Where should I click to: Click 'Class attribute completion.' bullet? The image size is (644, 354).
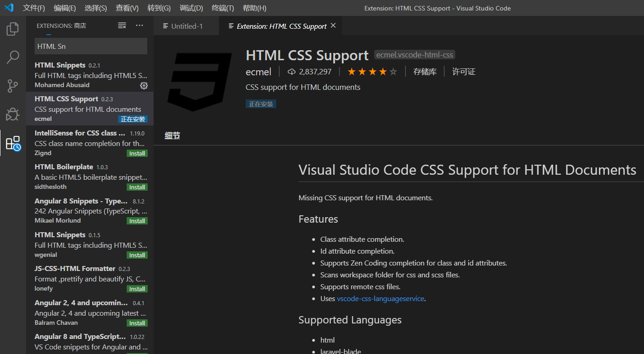click(362, 239)
